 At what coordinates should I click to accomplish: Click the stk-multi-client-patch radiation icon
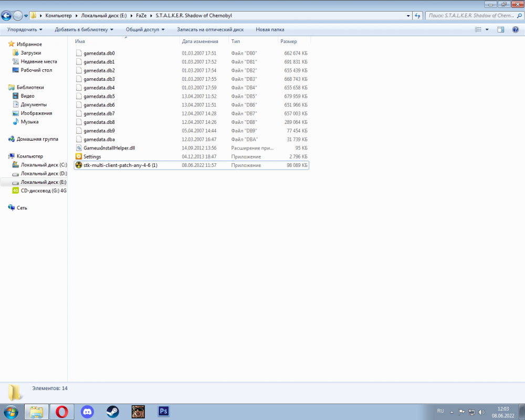(x=79, y=165)
